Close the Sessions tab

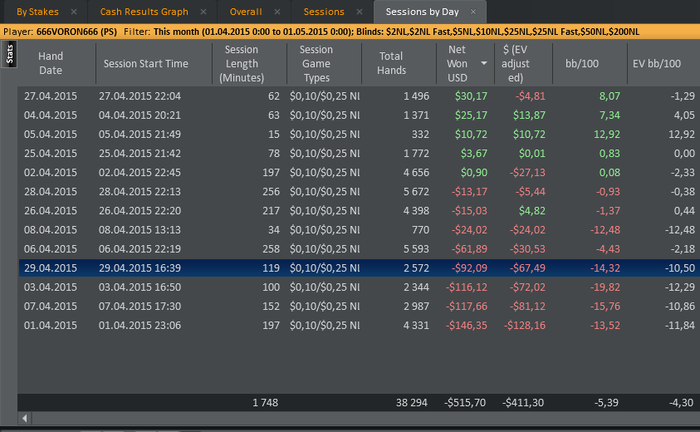[359, 12]
